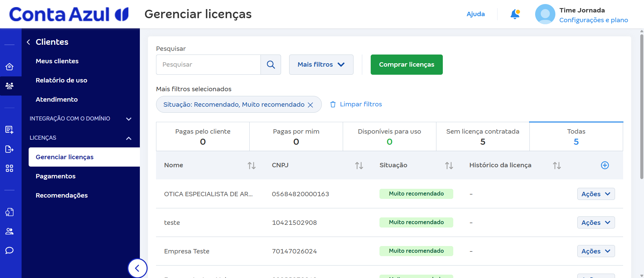The width and height of the screenshot is (644, 278).
Task: Click the puzzle-piece document icon in sidebar
Action: [9, 212]
